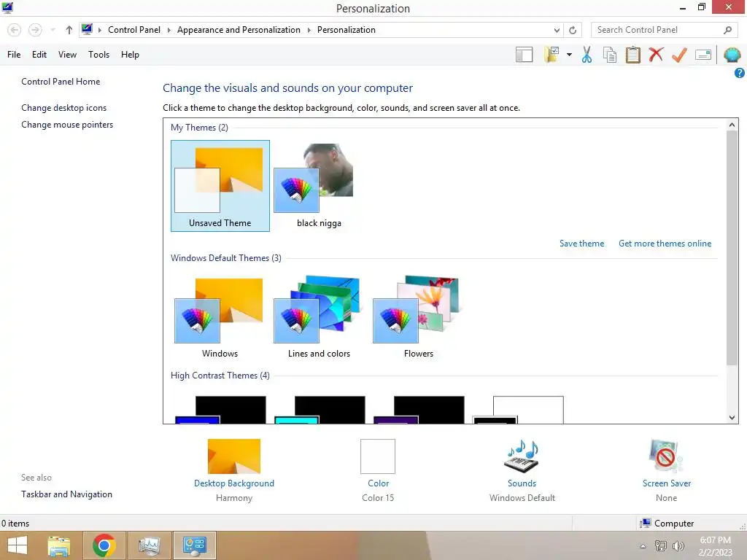
Task: Click the themes list scroll down arrow
Action: (732, 418)
